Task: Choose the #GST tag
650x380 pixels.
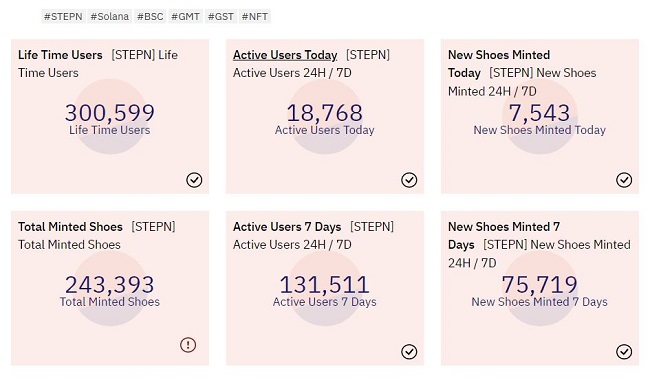Action: tap(221, 17)
